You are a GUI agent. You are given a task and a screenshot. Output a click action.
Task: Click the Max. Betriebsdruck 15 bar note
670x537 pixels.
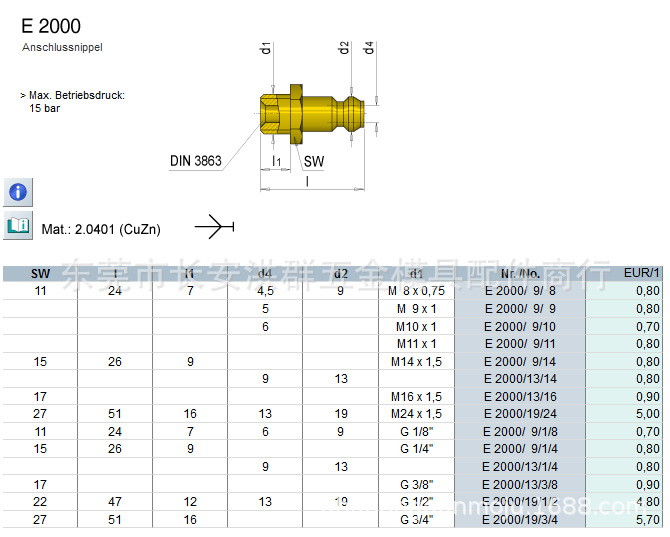click(x=73, y=102)
